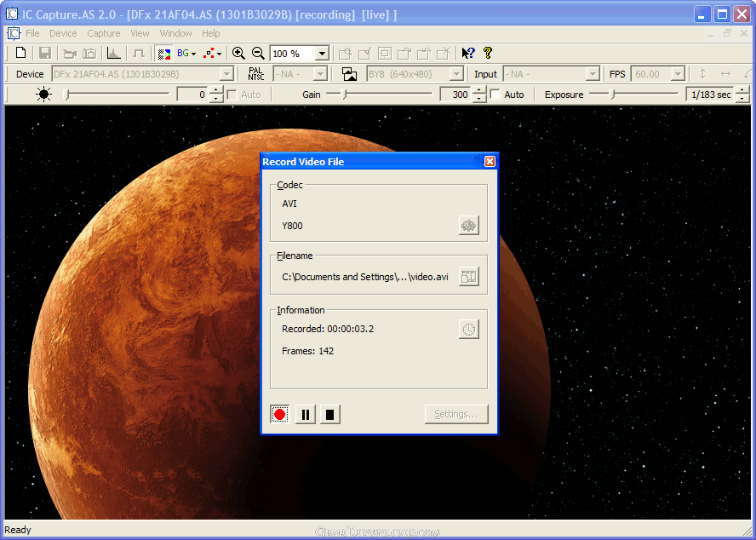Click the trigger pulse waveform toolbar icon
The image size is (756, 540).
pyautogui.click(x=139, y=53)
